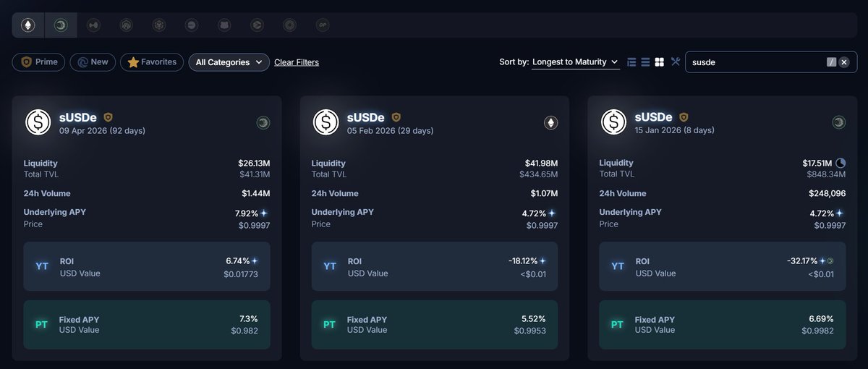Open PT row with 6.69% Fixed APY
868x369 pixels.
(723, 325)
